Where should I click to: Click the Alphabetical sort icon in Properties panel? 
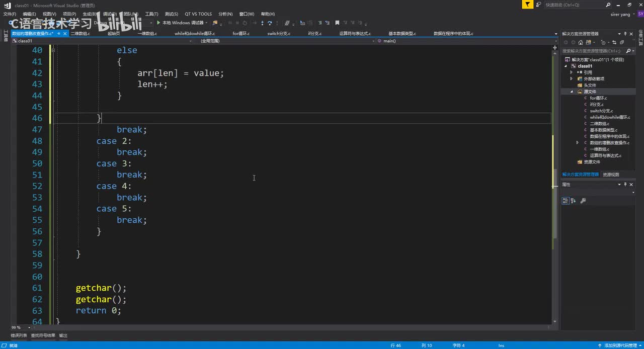pos(574,201)
